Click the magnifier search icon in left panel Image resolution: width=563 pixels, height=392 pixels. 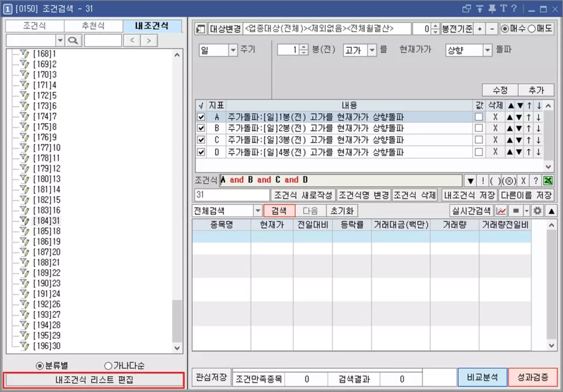coord(73,40)
